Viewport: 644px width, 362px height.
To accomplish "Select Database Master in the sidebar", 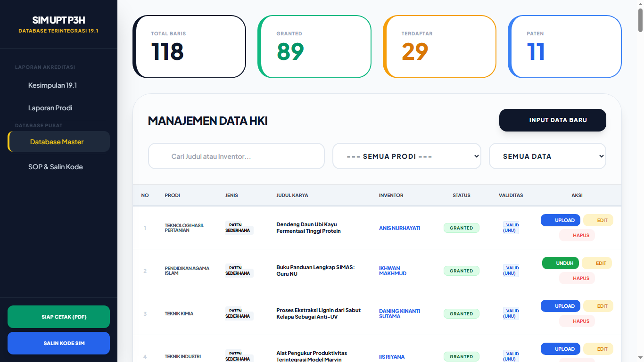I will click(x=58, y=141).
